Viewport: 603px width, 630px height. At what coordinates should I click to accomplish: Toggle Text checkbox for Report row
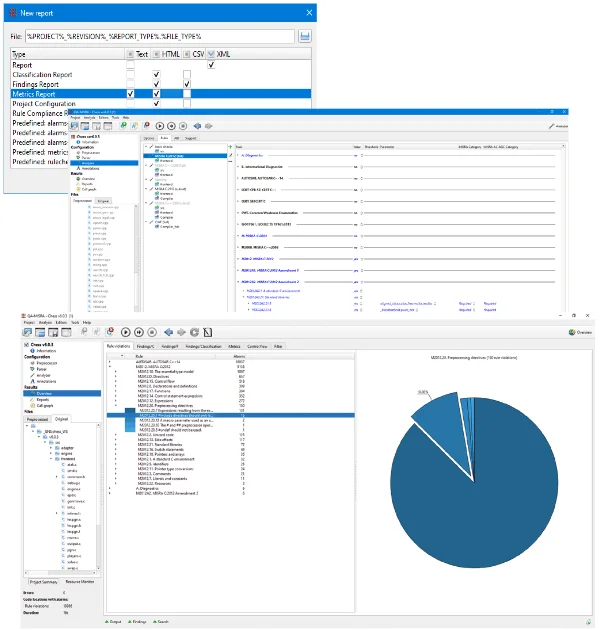point(130,65)
